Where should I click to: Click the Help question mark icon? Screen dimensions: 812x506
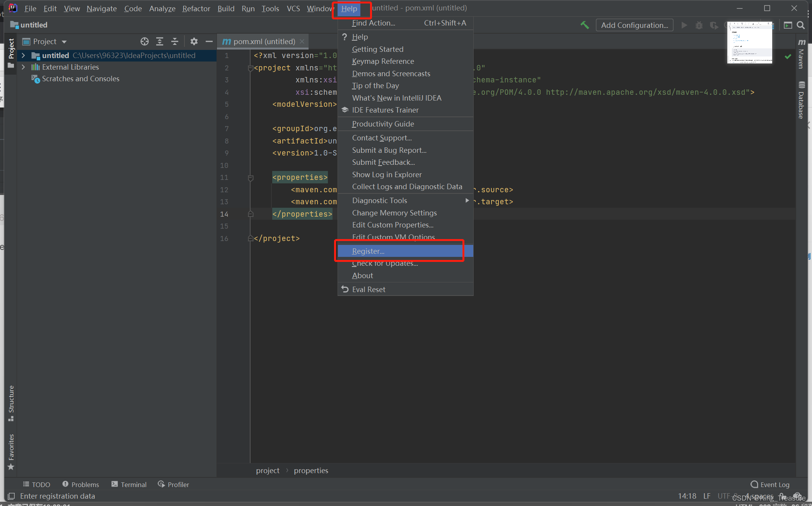tap(345, 37)
